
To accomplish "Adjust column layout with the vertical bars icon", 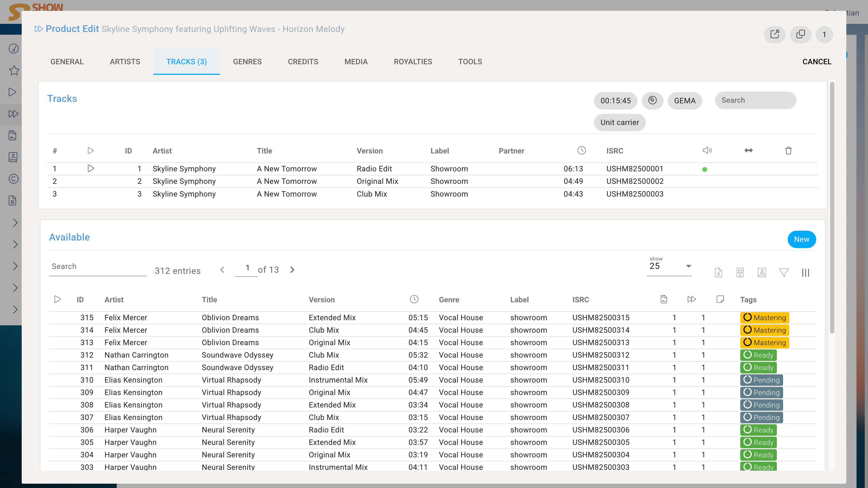I will click(806, 273).
